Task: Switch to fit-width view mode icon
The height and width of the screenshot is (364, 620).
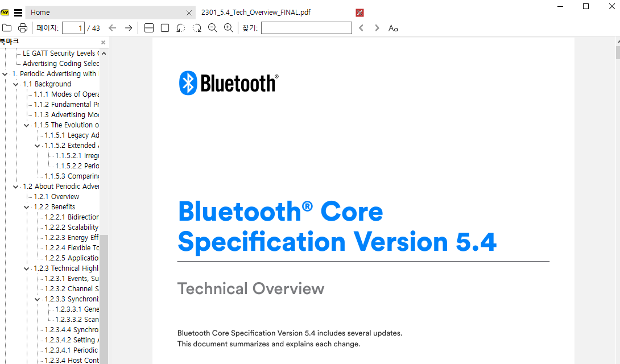Action: coord(149,28)
